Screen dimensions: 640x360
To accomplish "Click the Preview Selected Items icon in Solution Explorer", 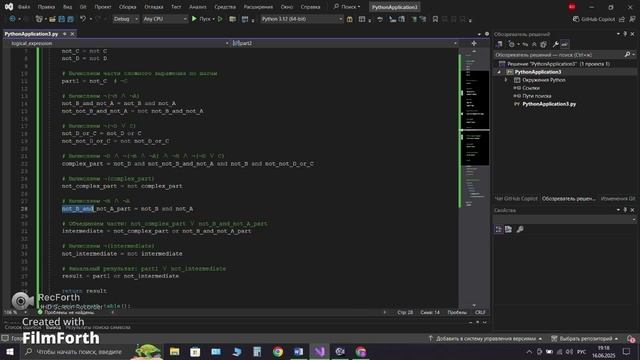I will point(564,44).
